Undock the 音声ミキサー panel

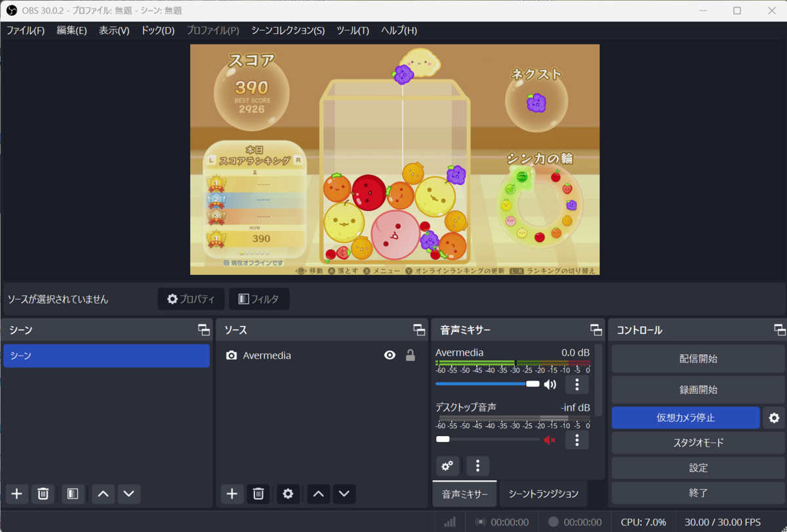595,330
